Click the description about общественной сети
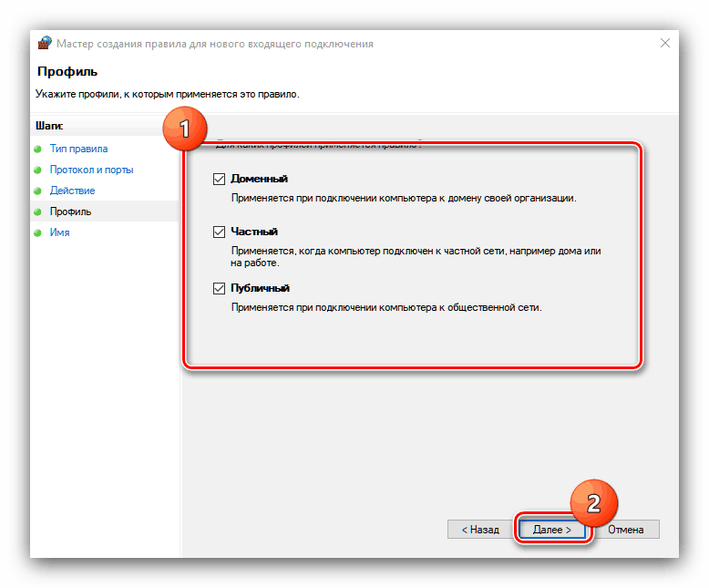The image size is (709, 588). [x=386, y=307]
